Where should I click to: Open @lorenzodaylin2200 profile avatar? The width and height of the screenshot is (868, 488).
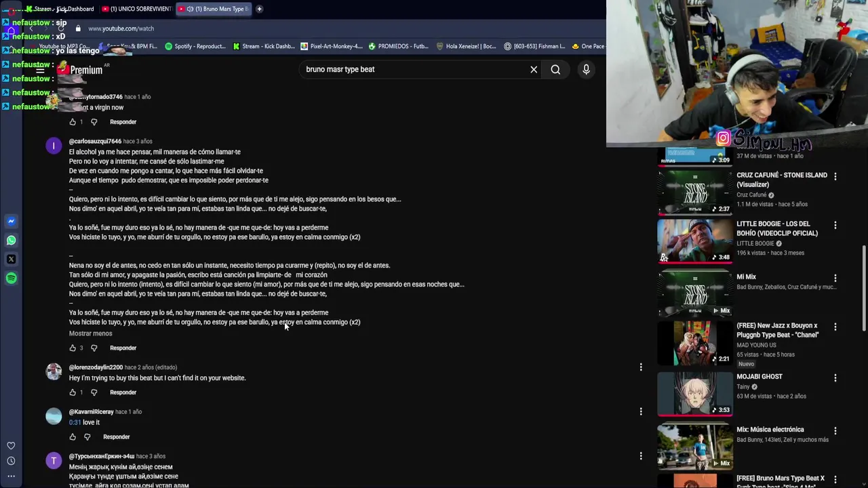point(54,371)
